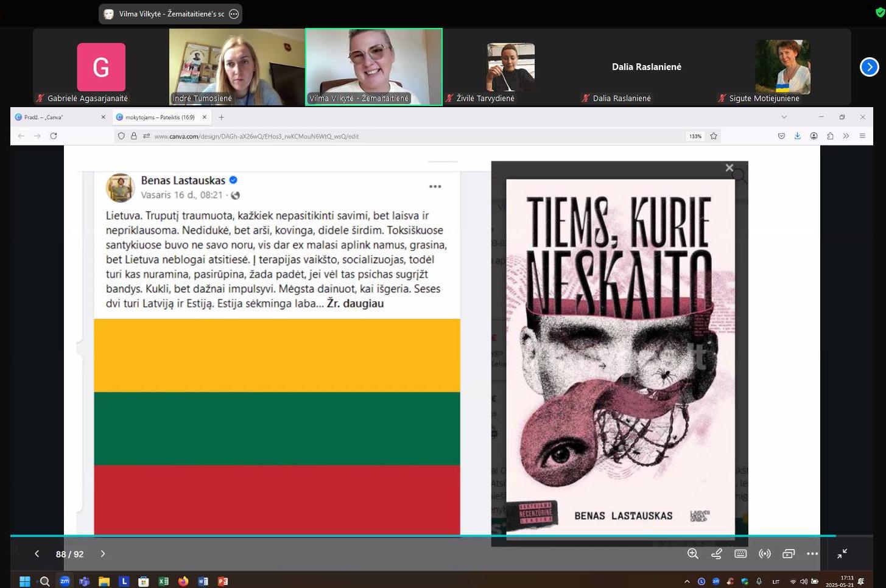886x588 pixels.
Task: Go forward in browser history
Action: coord(37,136)
